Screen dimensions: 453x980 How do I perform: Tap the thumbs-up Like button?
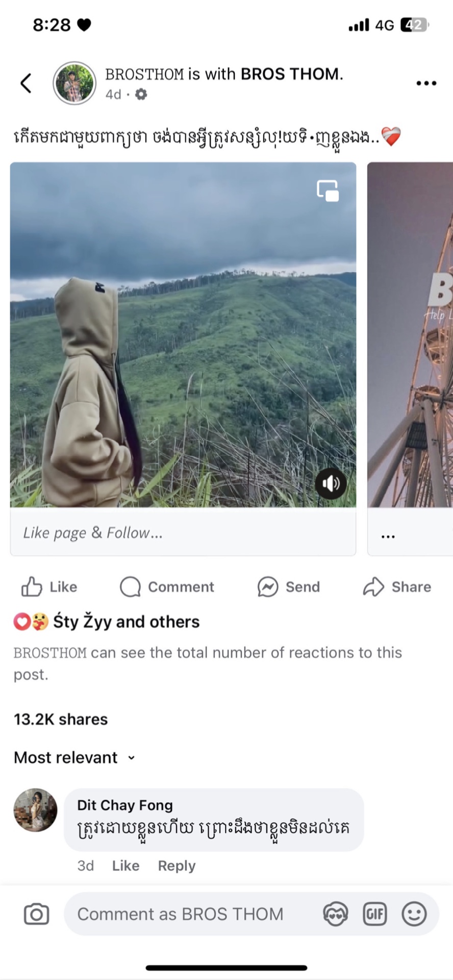pos(49,587)
